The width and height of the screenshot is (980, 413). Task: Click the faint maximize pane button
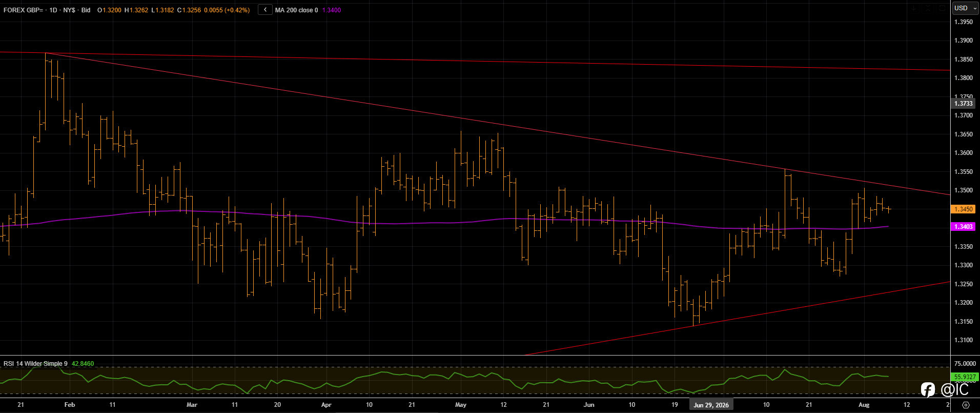[x=942, y=8]
